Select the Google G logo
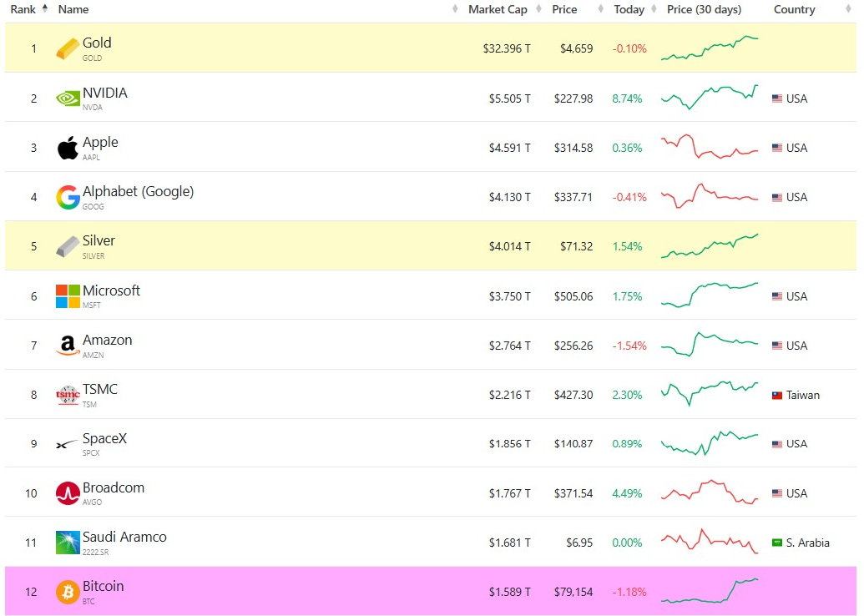 68,197
